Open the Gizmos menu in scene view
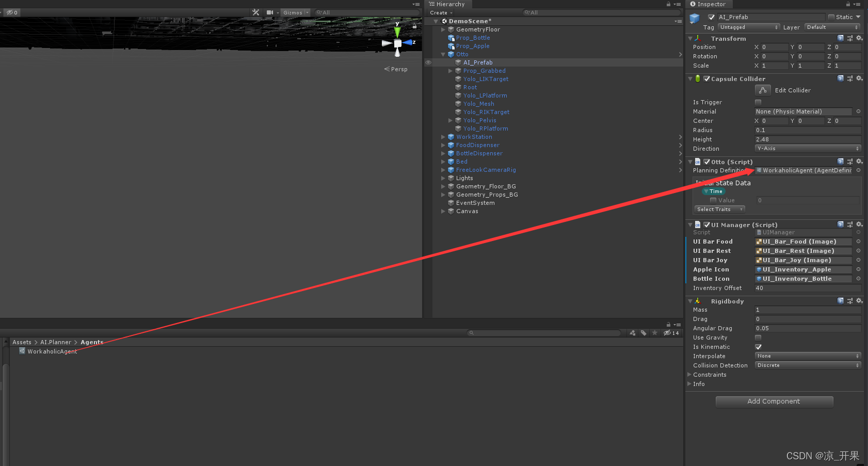The width and height of the screenshot is (868, 466). 296,12
